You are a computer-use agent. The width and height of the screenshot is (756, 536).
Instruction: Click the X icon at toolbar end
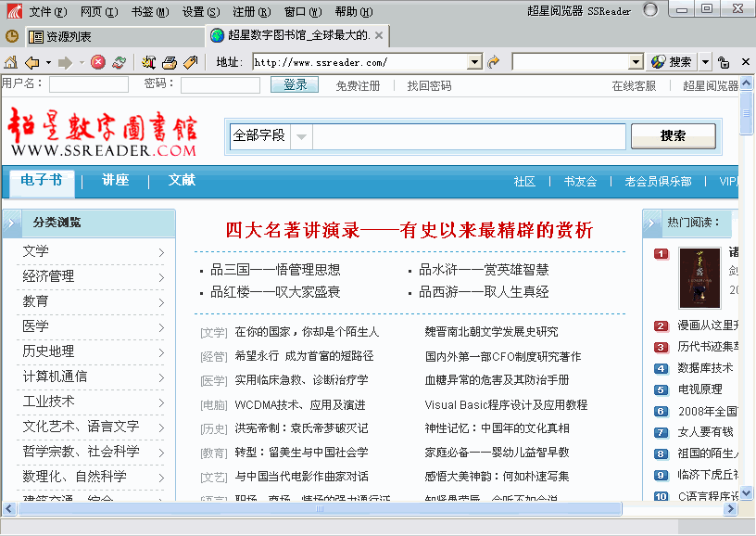click(x=746, y=62)
